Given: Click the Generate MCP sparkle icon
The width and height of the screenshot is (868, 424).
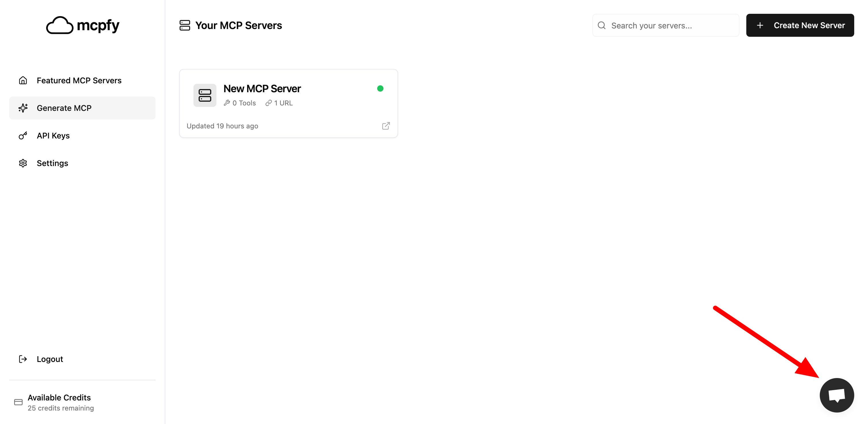Looking at the screenshot, I should coord(23,108).
